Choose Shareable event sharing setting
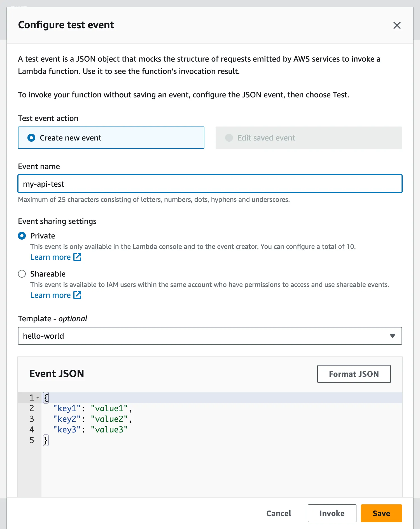 point(22,274)
